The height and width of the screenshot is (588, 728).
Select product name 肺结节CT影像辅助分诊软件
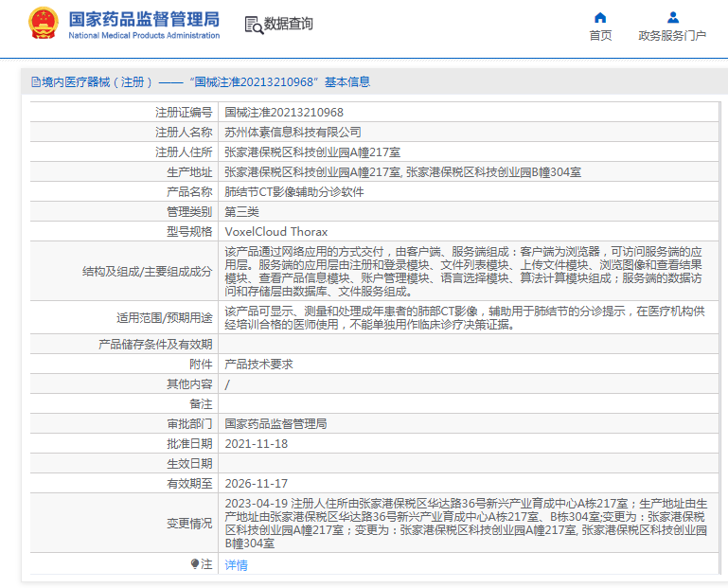coord(294,192)
